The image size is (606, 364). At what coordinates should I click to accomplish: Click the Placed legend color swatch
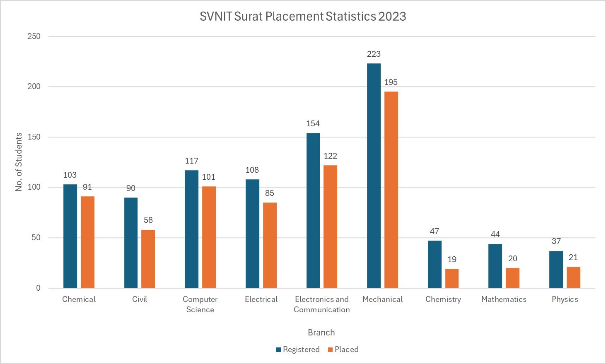[330, 350]
